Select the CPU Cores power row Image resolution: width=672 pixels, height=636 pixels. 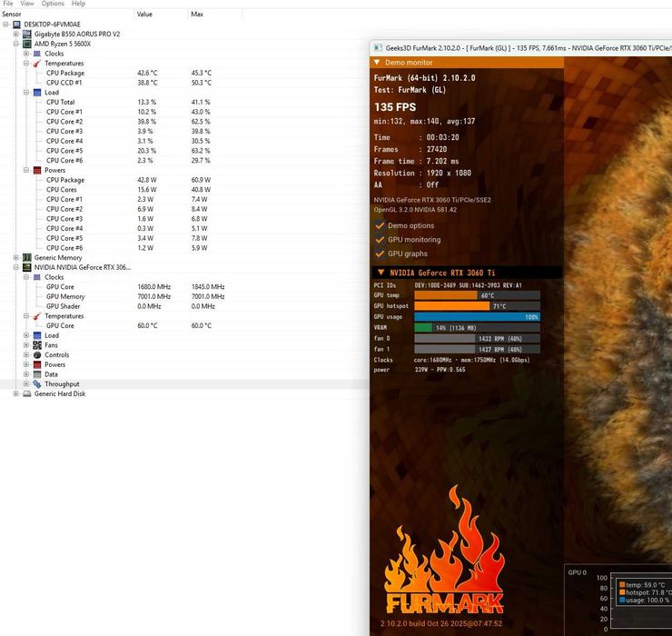point(184,190)
